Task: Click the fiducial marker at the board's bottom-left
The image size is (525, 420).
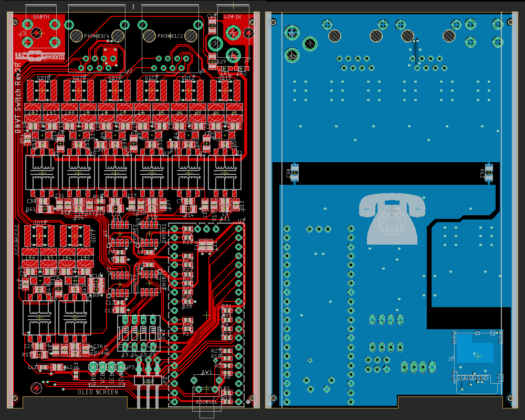Action: click(36, 388)
